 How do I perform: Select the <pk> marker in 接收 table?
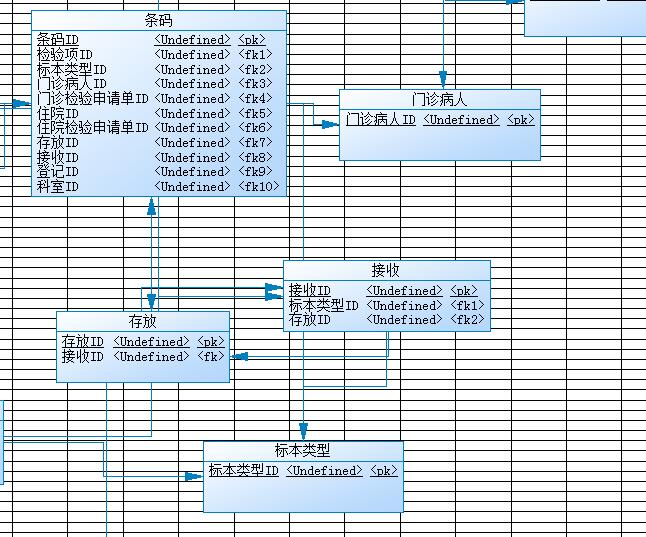coord(464,291)
